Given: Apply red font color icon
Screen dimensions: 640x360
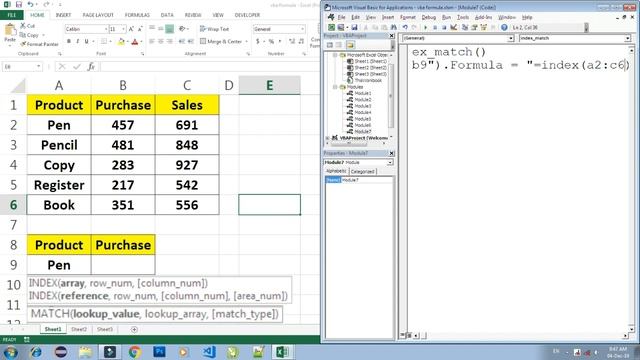Looking at the screenshot, I should (135, 41).
